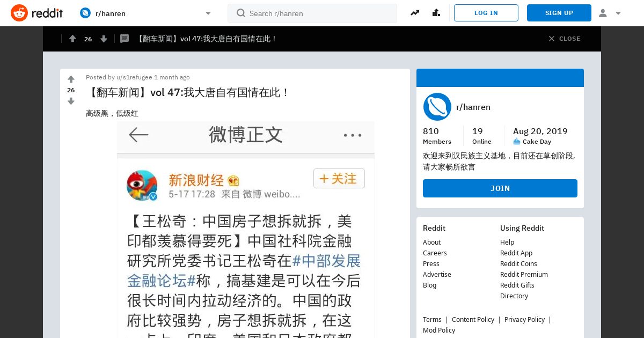Click the post vote count 26 in header bar

pos(88,39)
